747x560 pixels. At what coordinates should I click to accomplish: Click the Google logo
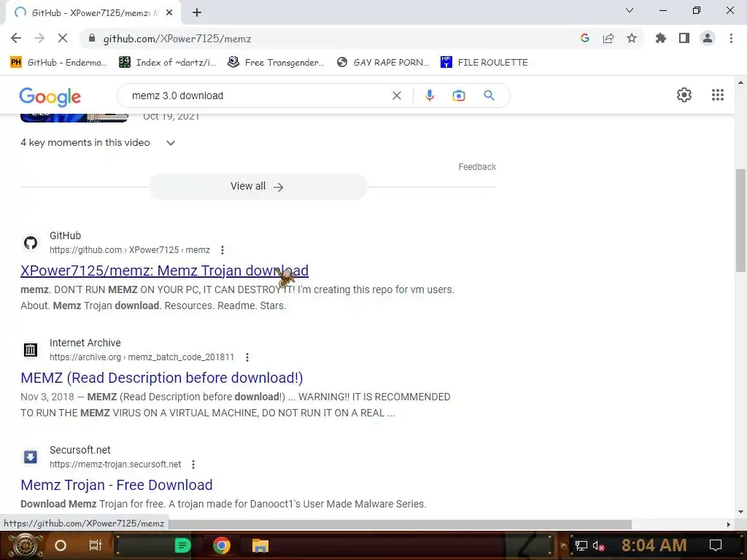coord(50,97)
